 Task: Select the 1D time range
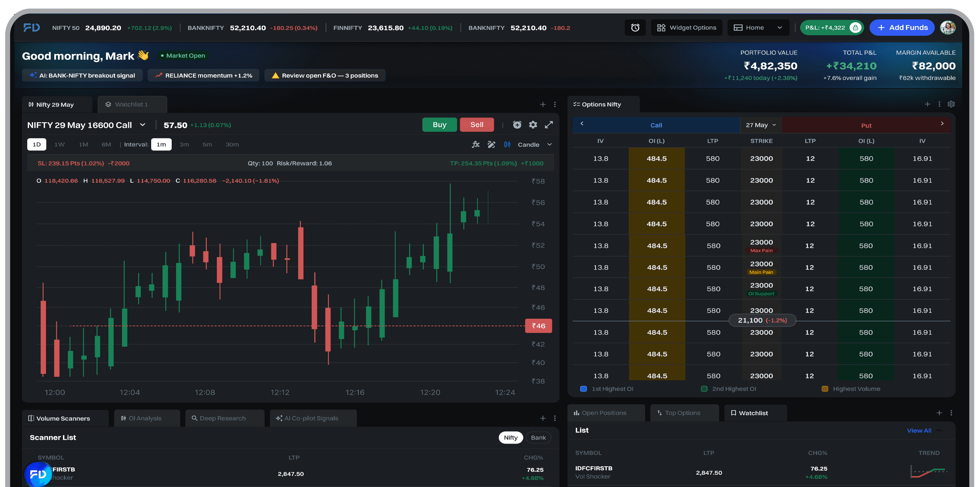[37, 144]
